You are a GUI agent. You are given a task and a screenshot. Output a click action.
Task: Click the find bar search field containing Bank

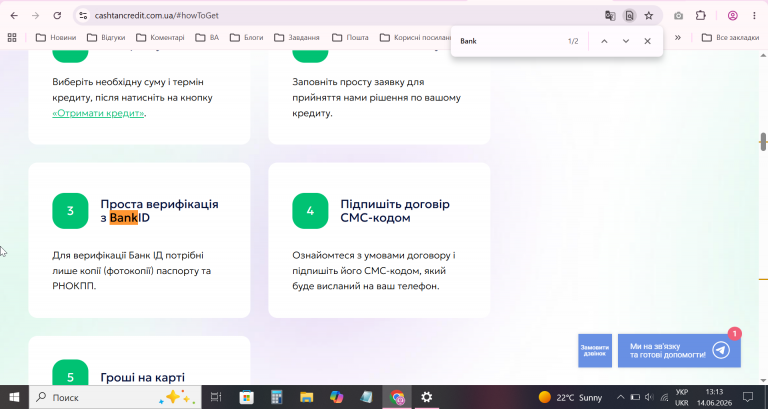pos(509,41)
